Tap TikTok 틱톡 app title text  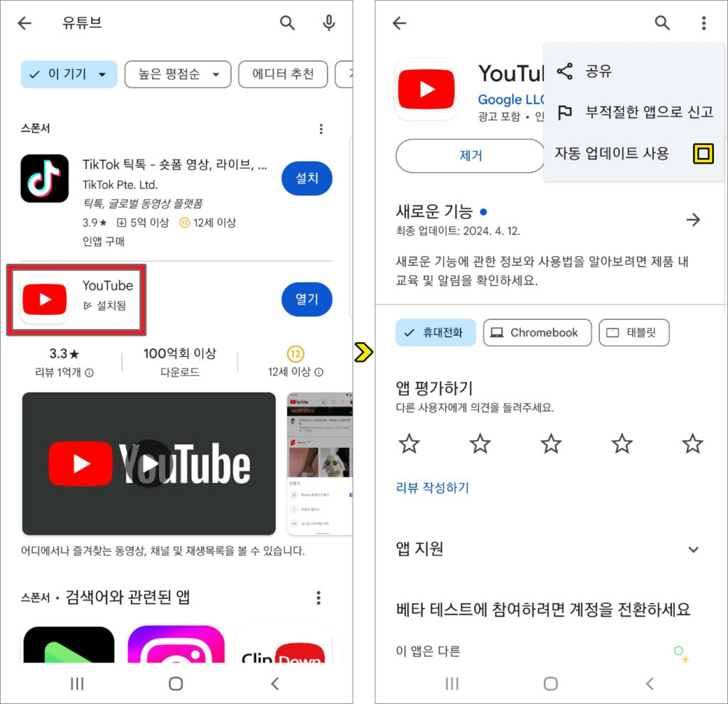point(175,164)
